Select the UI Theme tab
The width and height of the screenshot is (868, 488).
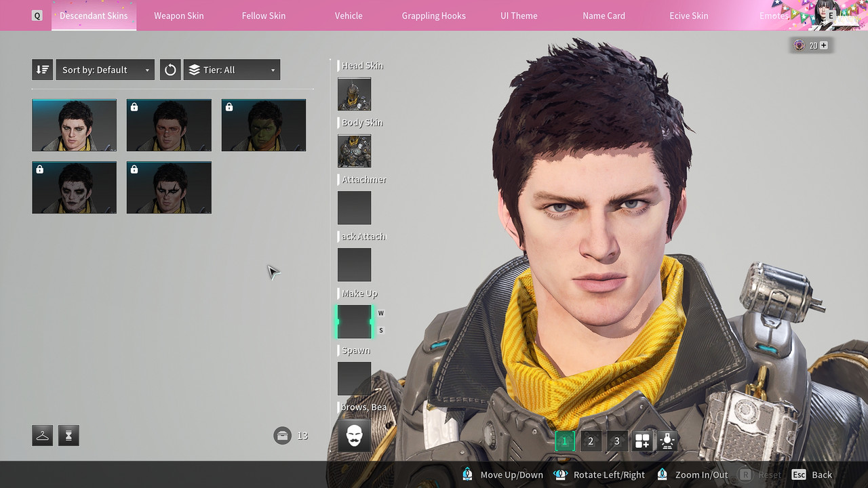coord(519,16)
